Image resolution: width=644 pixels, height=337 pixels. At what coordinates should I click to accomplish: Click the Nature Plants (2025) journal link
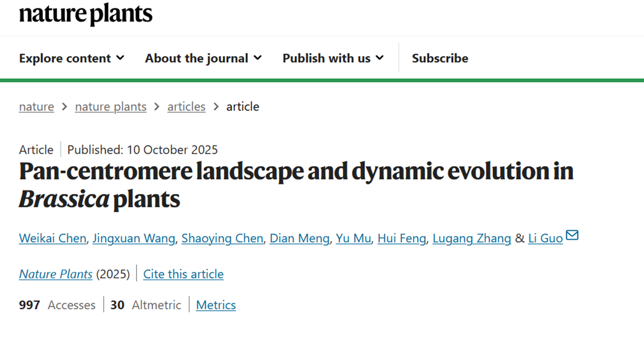55,274
